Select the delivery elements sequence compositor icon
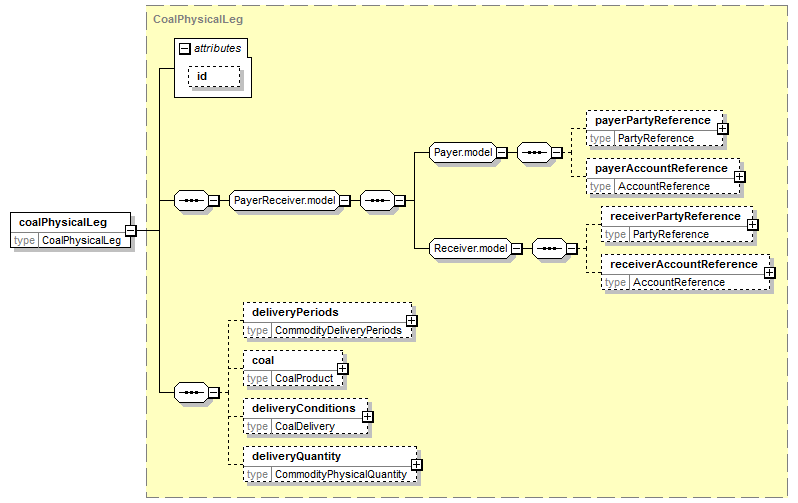Image resolution: width=798 pixels, height=503 pixels. pos(191,393)
